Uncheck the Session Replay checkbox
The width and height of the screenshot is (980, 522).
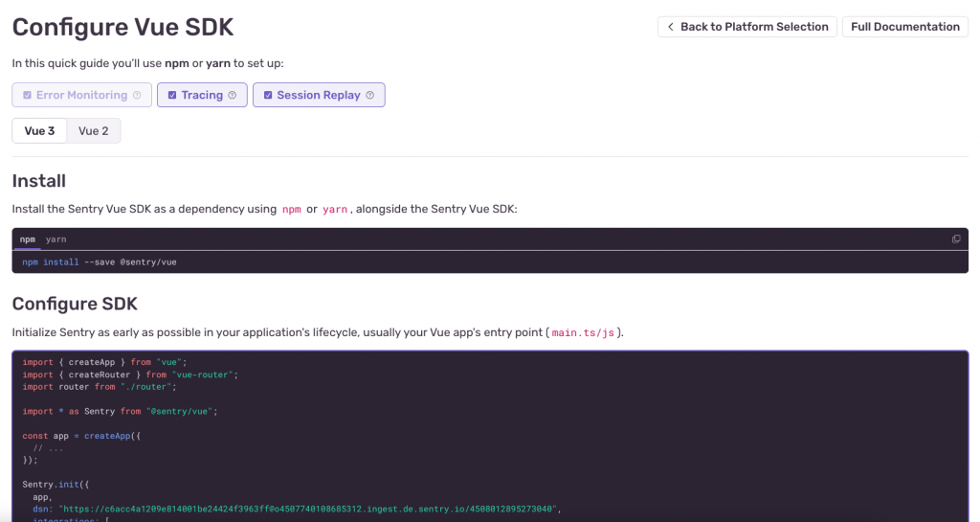pos(268,95)
